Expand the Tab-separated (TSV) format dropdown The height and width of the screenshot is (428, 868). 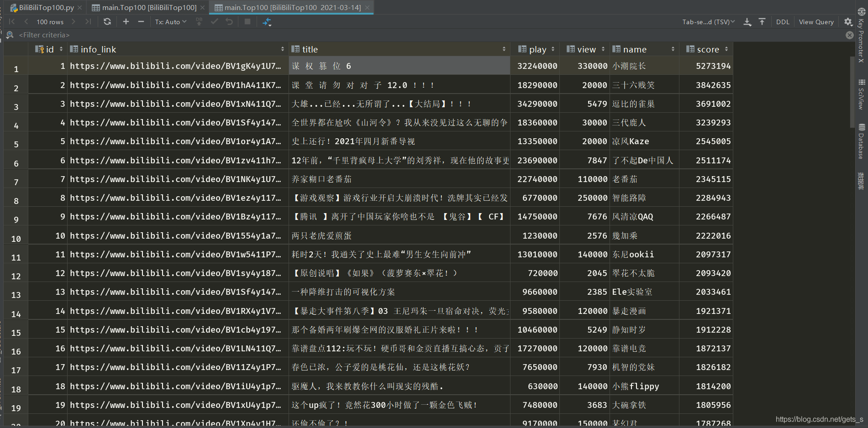tap(708, 21)
